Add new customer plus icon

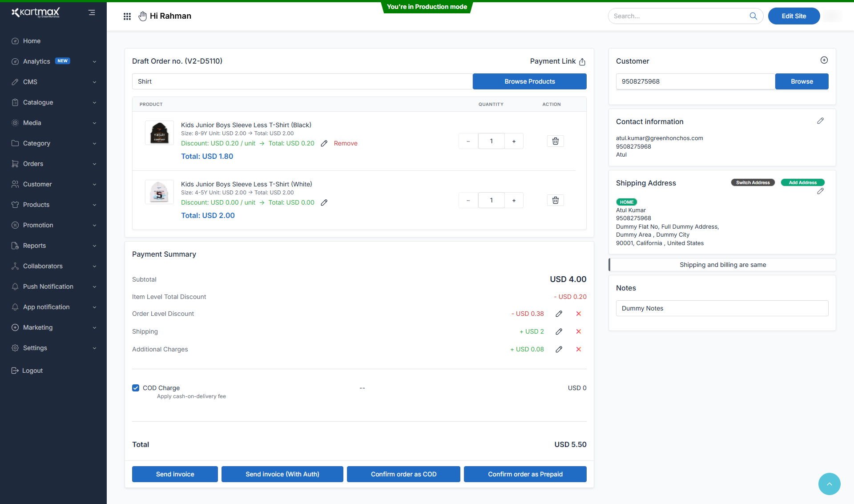click(824, 60)
